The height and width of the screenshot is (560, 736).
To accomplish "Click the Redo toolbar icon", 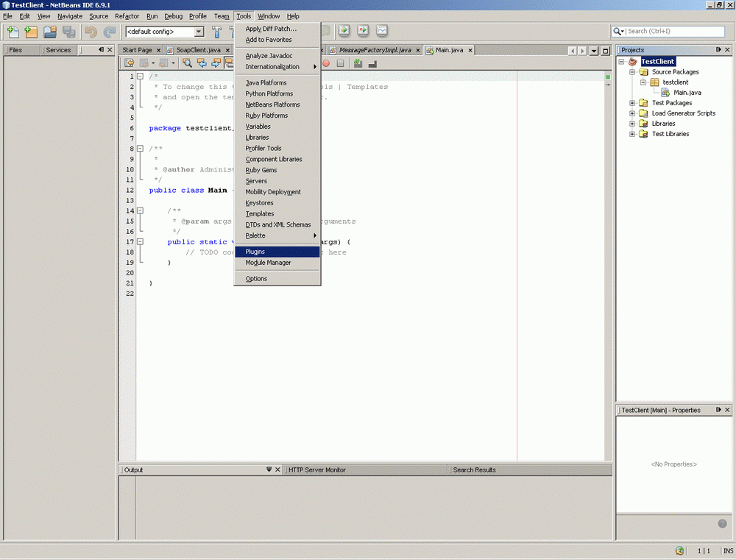I will click(x=110, y=32).
